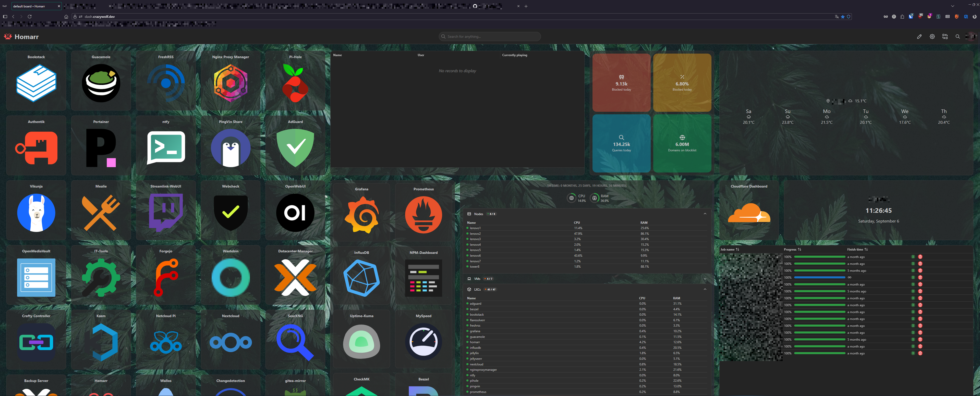Toggle sorting by Finish time column
Screen dimensions: 980x396
click(866, 250)
